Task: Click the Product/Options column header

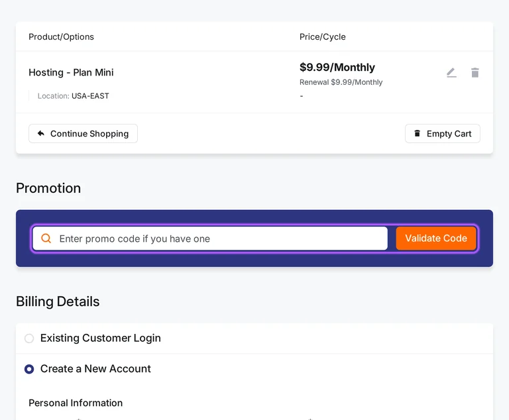Action: coord(61,36)
